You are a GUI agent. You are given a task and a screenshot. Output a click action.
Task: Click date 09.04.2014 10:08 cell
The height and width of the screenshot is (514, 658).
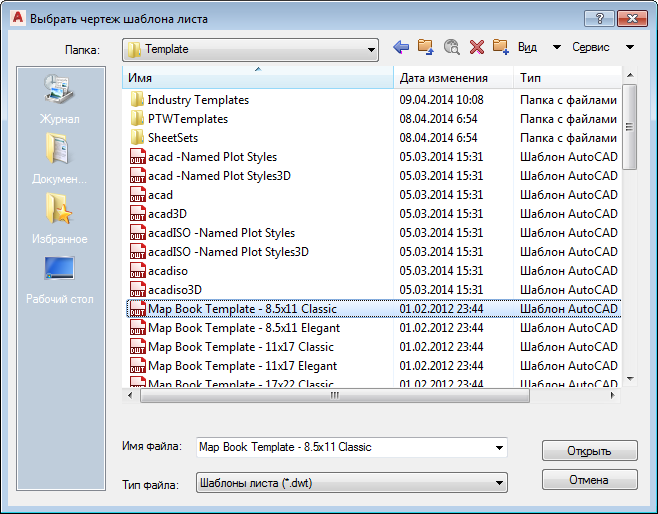point(441,100)
